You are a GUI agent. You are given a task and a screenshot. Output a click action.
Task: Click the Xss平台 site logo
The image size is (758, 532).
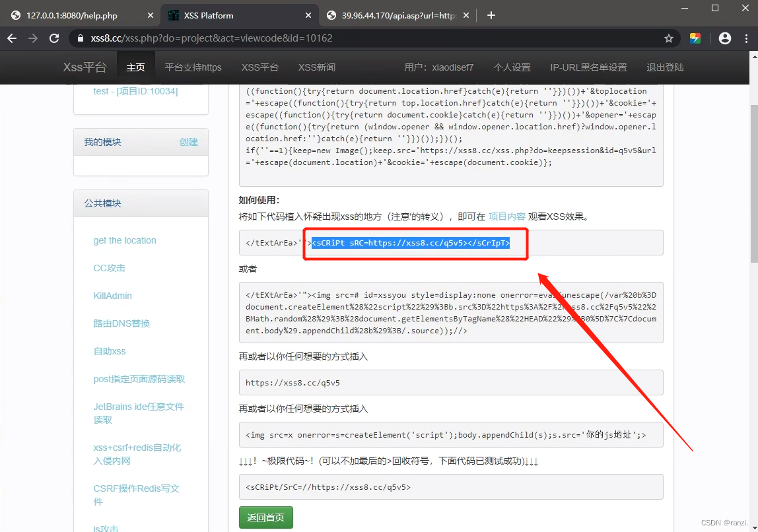85,67
